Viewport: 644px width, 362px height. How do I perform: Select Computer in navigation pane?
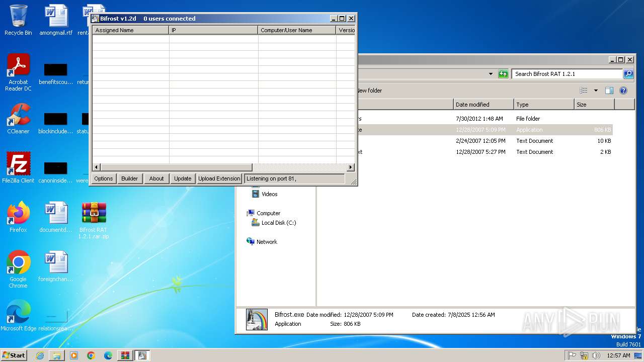point(264,213)
